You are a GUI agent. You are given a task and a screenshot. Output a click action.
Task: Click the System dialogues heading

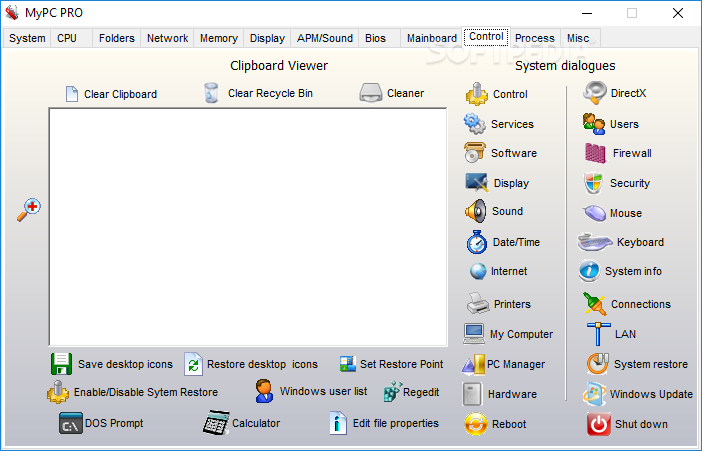(565, 66)
